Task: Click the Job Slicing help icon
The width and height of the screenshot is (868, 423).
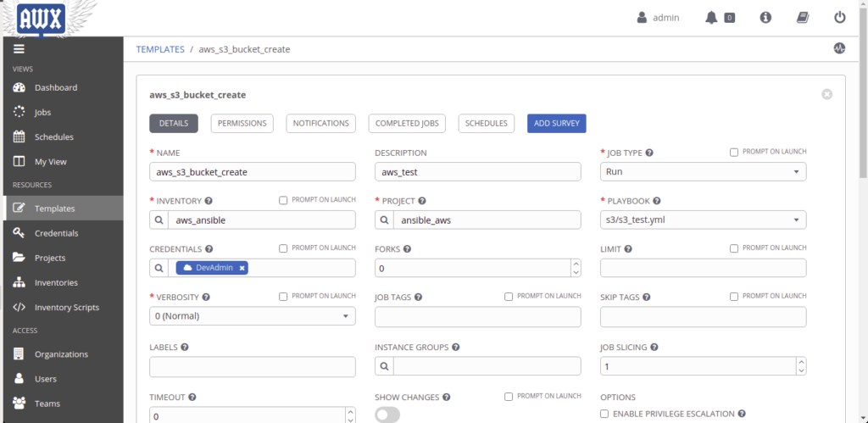Action: pos(654,348)
